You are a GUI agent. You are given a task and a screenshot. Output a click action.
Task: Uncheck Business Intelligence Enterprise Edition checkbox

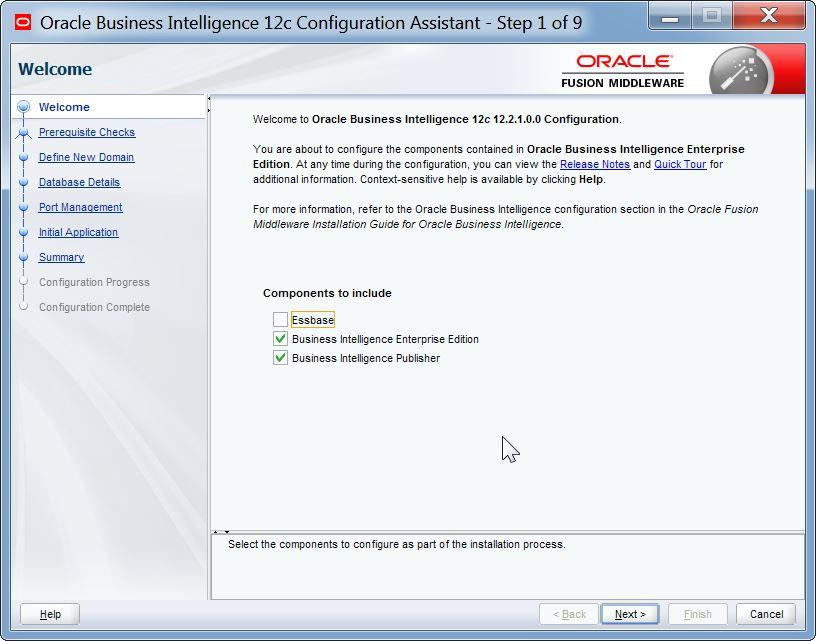[280, 339]
